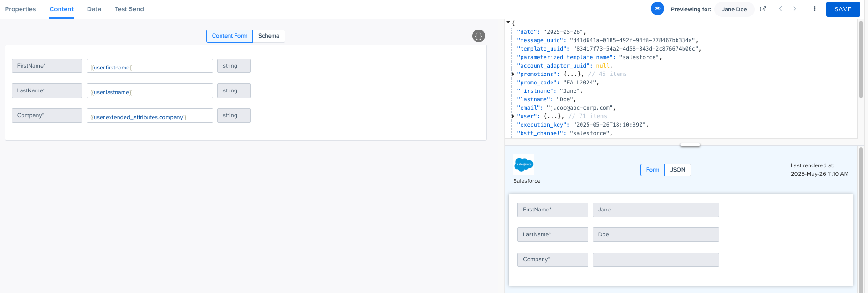Click the "date" JSON line
The height and width of the screenshot is (293, 868).
[x=551, y=32]
